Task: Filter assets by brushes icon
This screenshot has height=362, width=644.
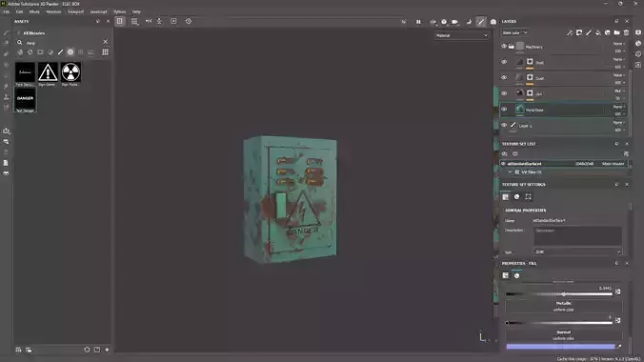Action: [x=60, y=52]
